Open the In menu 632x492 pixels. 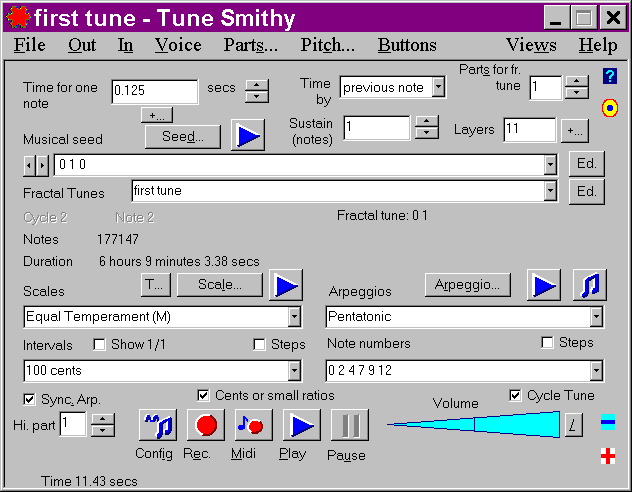click(x=125, y=45)
